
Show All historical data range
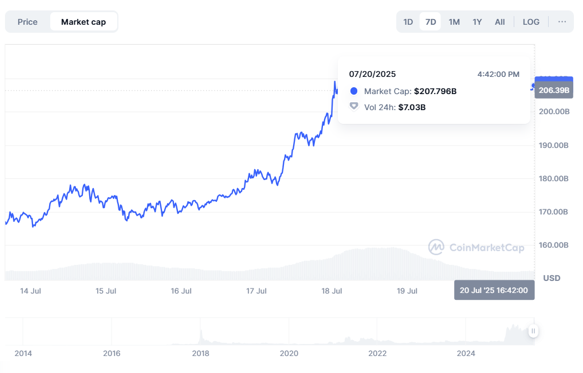(x=500, y=22)
